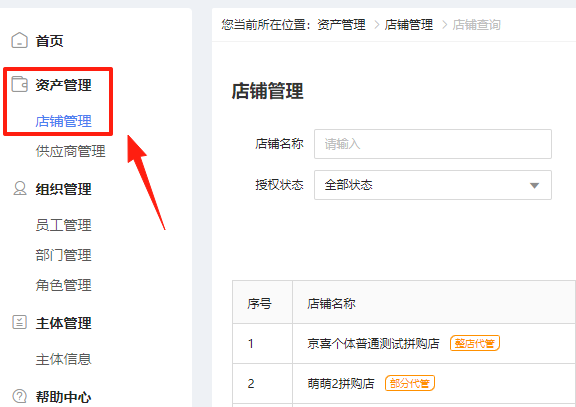Click the 整店代管 orange tag
576x407 pixels.
pos(475,343)
